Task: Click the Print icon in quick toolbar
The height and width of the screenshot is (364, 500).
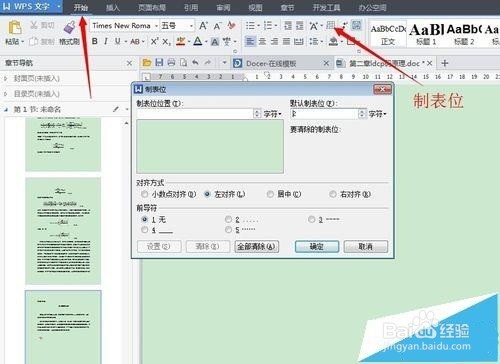Action: click(171, 62)
